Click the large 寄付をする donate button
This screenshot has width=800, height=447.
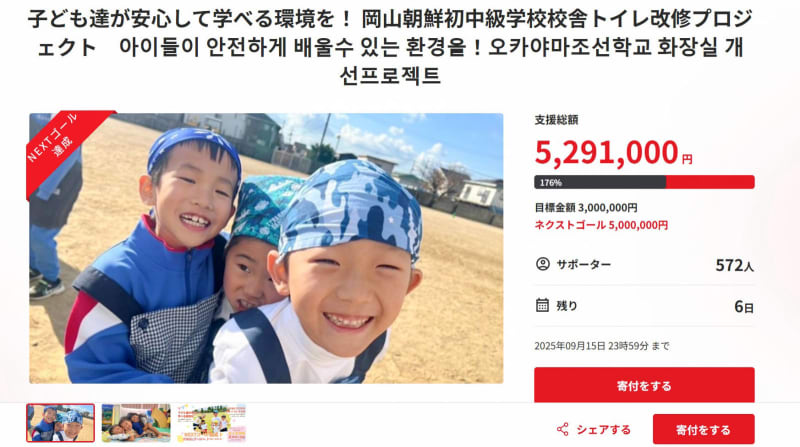(x=644, y=385)
